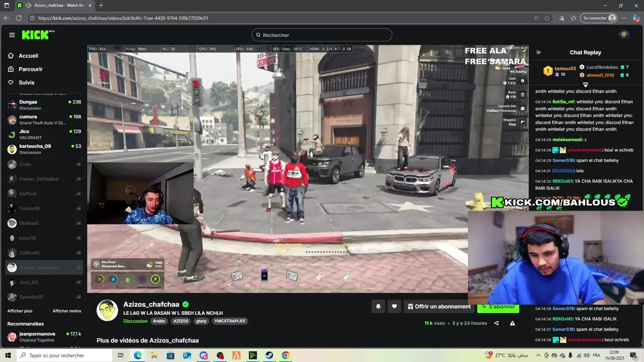
Task: Select the YMCXTRAPLIFE tag
Action: coord(229,321)
